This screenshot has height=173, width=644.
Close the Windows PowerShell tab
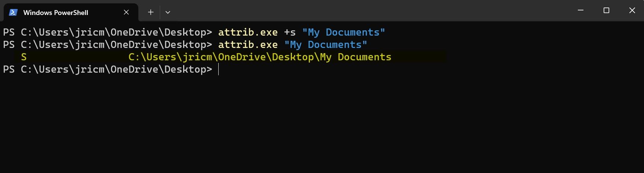(x=126, y=12)
